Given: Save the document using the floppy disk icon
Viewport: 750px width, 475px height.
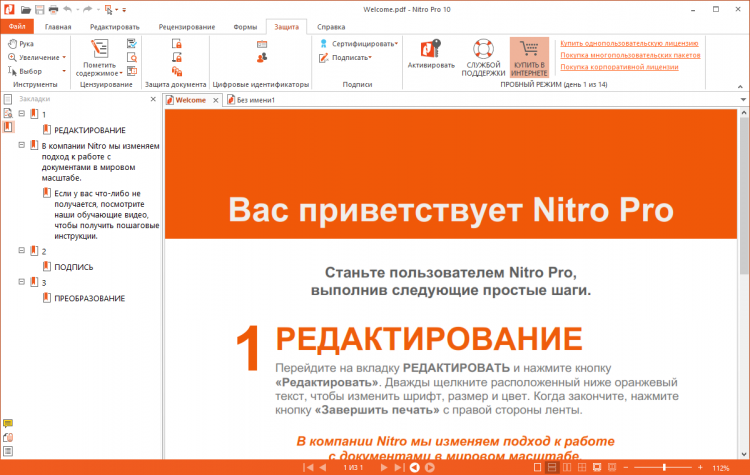Looking at the screenshot, I should pyautogui.click(x=40, y=9).
